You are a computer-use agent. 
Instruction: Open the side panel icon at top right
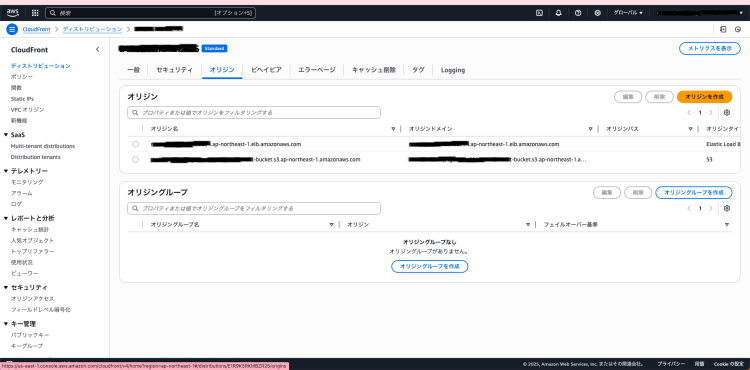(723, 29)
